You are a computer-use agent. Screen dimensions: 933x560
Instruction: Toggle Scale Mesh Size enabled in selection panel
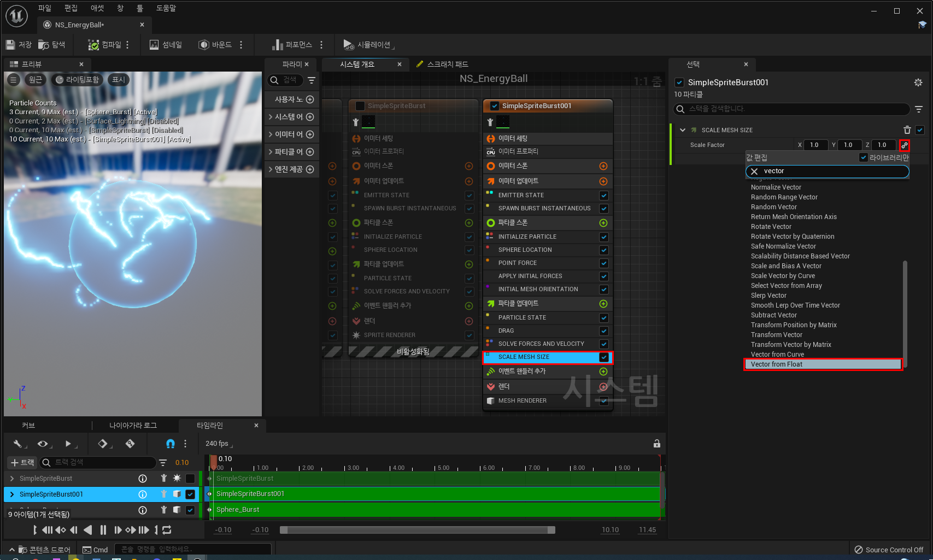tap(920, 130)
